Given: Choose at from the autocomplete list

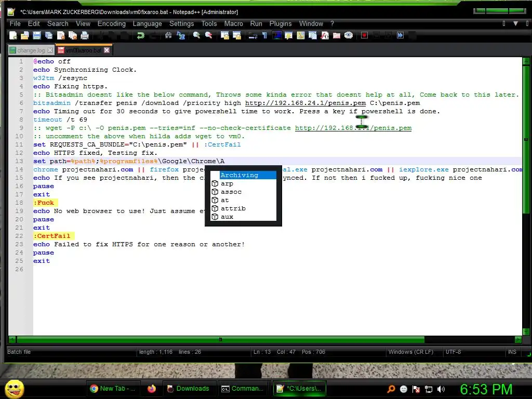Looking at the screenshot, I should coord(243,200).
